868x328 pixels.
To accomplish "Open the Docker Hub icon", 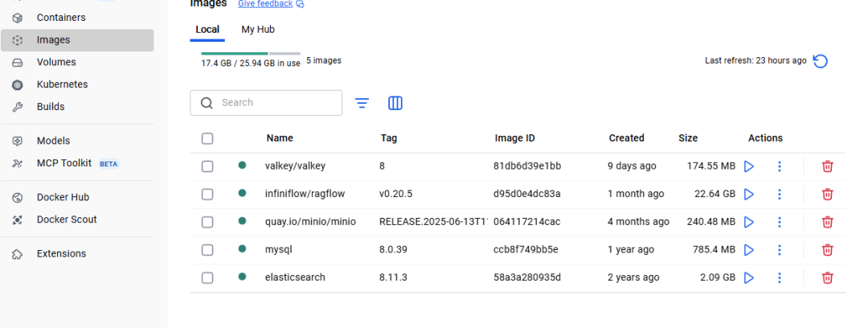I will click(x=18, y=197).
